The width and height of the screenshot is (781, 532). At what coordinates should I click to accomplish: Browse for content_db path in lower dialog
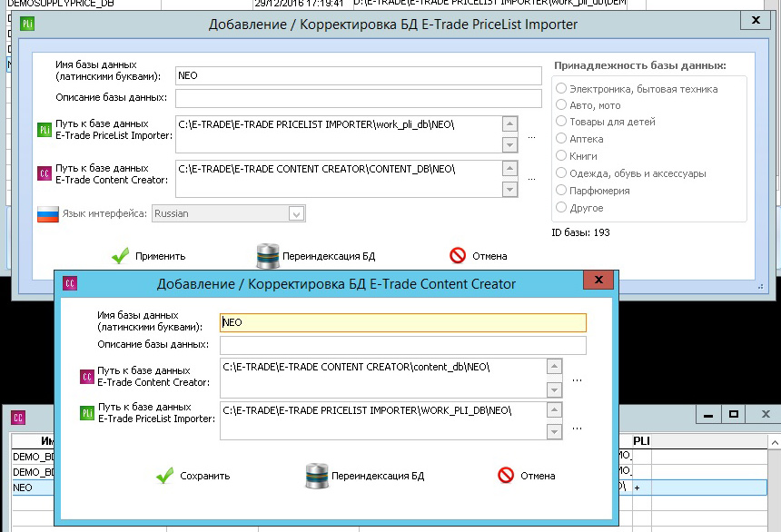tap(577, 380)
